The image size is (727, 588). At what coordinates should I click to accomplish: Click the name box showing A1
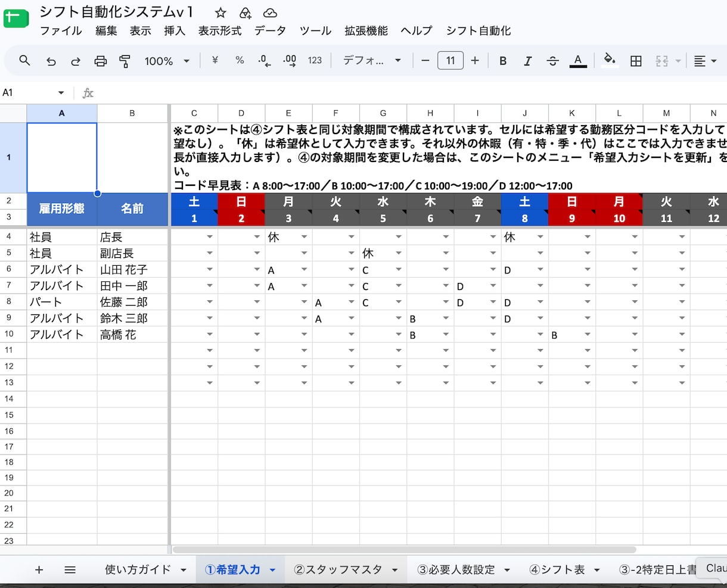pos(27,92)
